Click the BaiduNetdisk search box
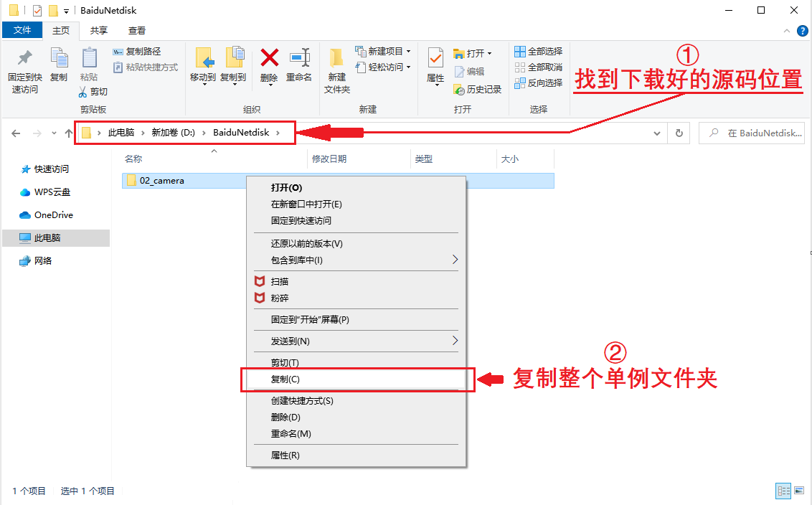 pos(752,133)
